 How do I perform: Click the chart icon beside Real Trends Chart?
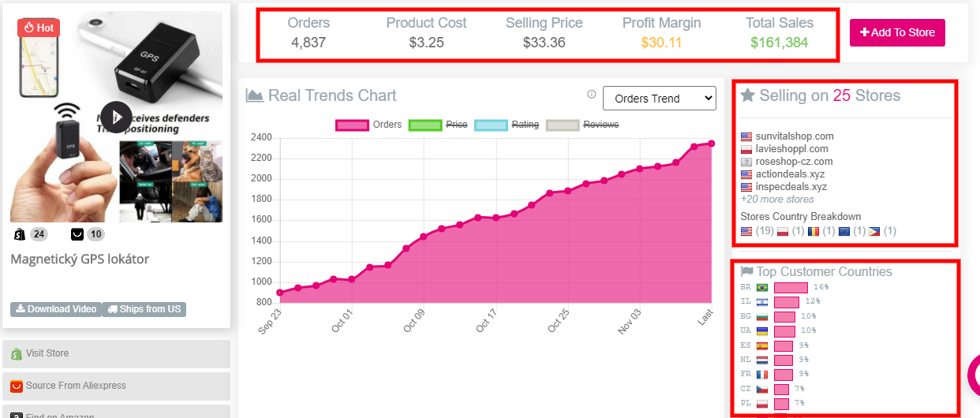coord(254,95)
